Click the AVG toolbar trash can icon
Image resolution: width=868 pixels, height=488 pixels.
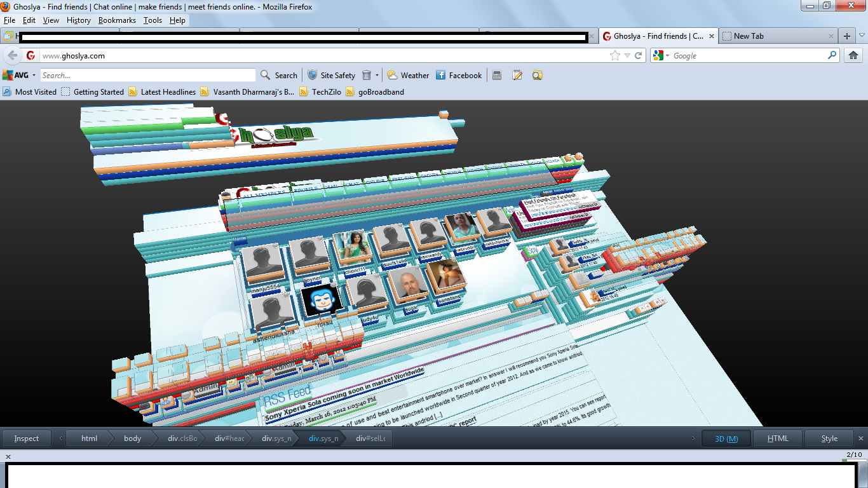(367, 75)
